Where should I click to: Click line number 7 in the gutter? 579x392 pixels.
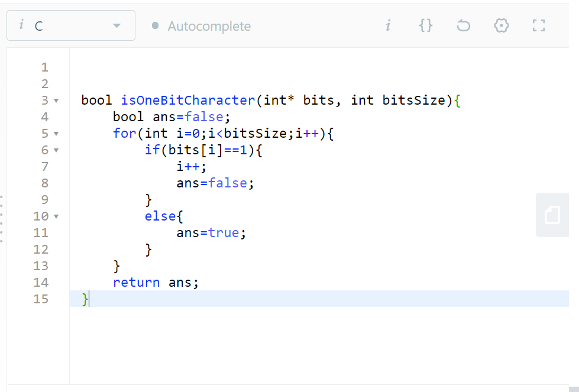pos(44,166)
